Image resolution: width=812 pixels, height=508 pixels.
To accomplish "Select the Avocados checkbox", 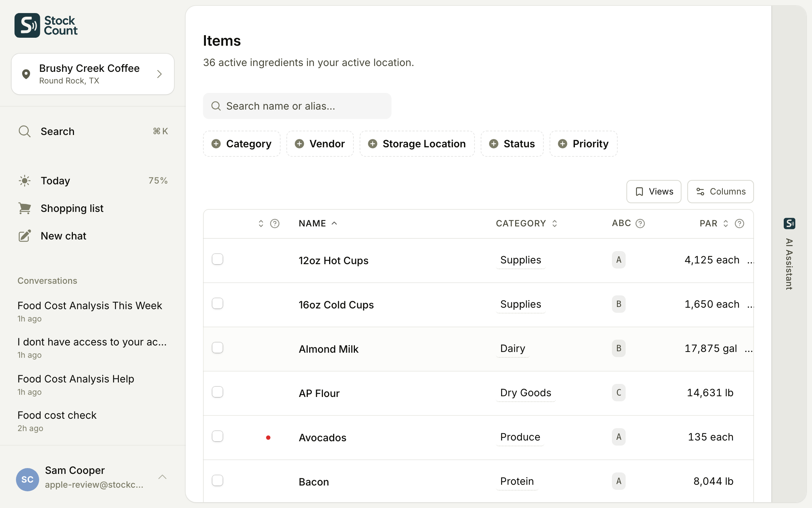I will pyautogui.click(x=217, y=436).
